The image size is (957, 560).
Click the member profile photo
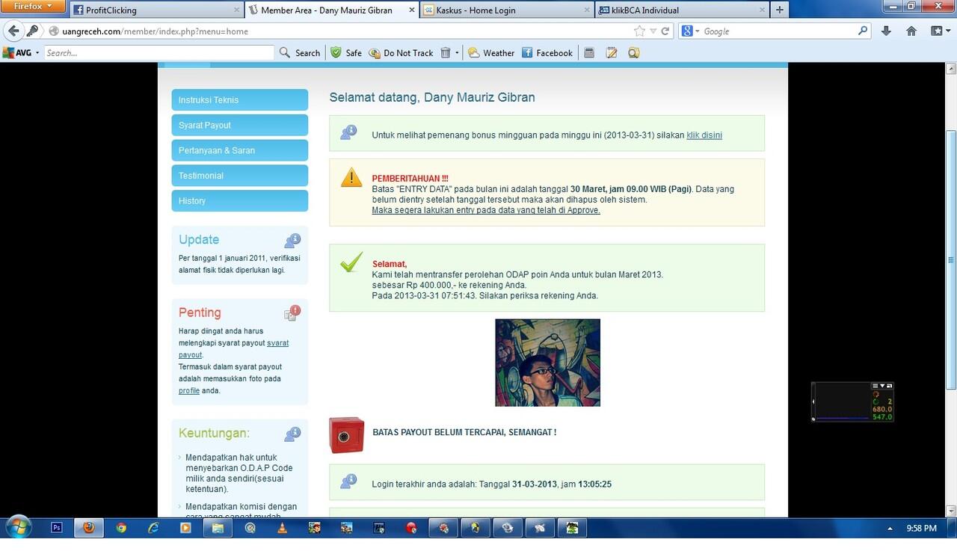tap(547, 363)
